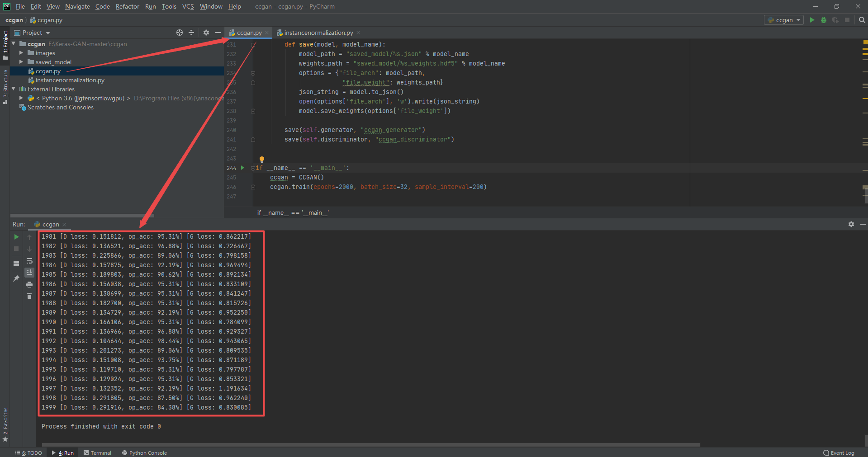Start debugging with the green bug icon
868x457 pixels.
pos(824,20)
